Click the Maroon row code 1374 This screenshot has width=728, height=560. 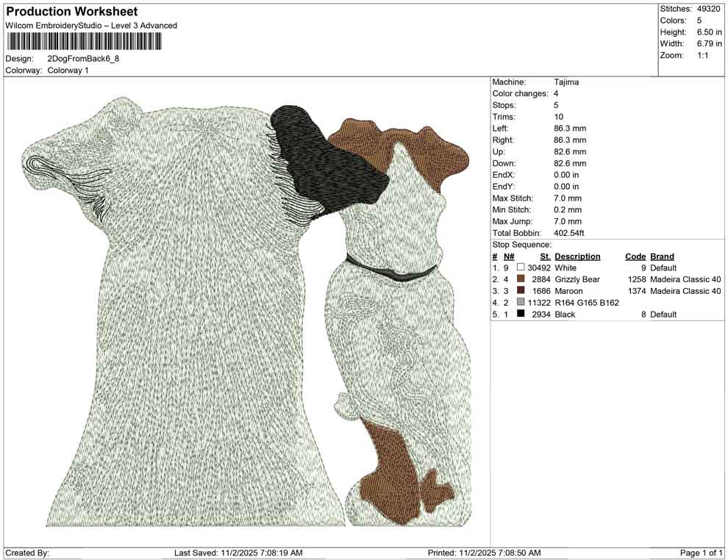click(x=637, y=291)
